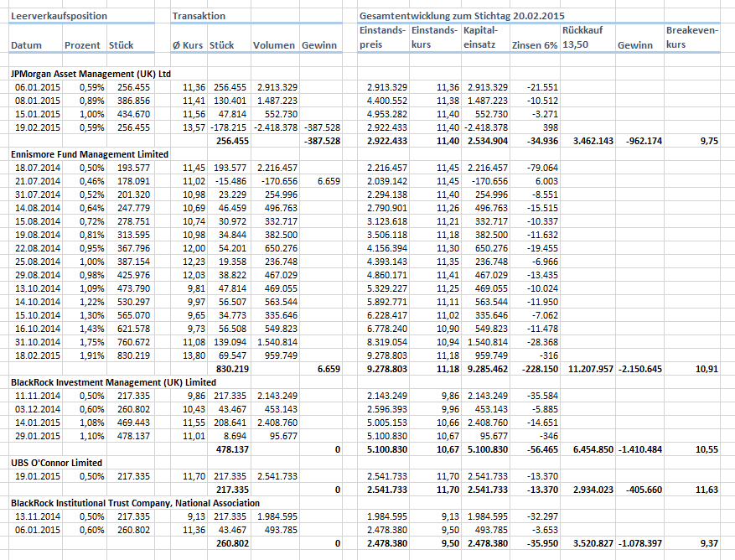Click the date cell 18.02.2015
The image size is (735, 560).
[x=38, y=355]
